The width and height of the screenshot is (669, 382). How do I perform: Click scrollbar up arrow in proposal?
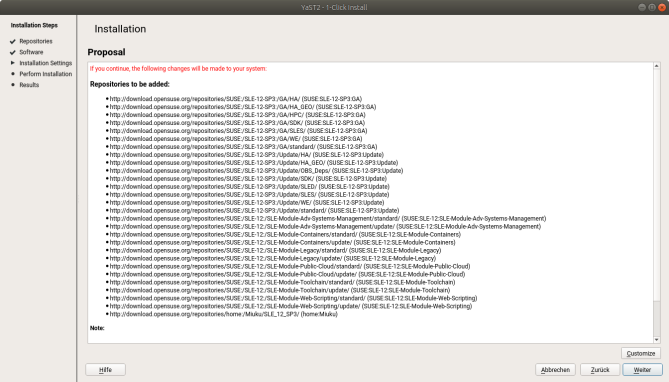tap(657, 66)
